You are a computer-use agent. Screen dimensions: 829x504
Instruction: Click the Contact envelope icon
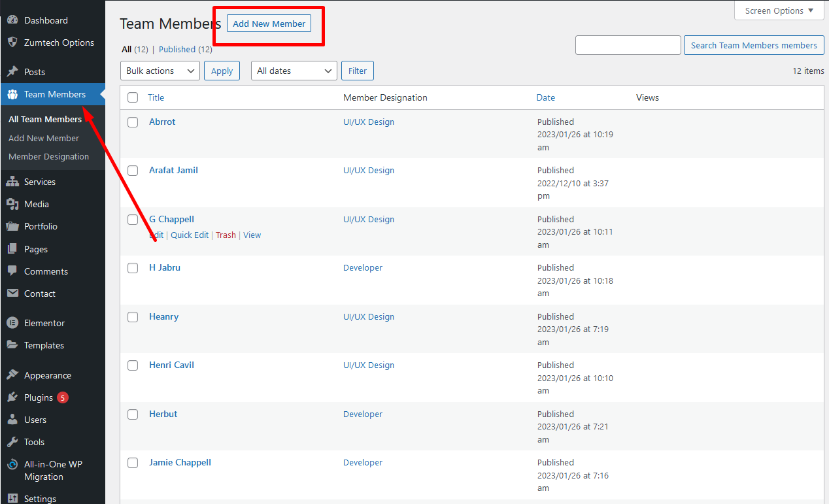click(x=12, y=294)
